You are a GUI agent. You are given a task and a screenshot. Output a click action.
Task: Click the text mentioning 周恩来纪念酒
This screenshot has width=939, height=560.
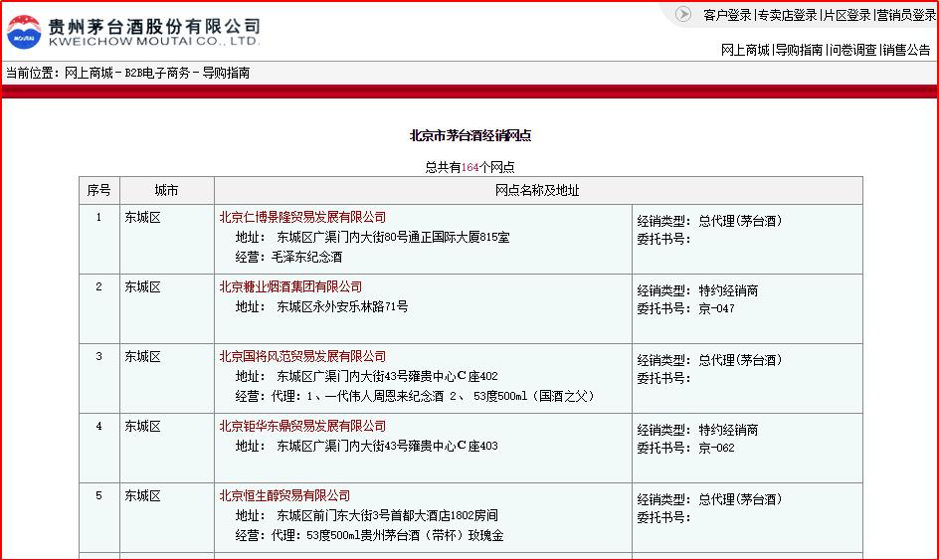click(415, 396)
